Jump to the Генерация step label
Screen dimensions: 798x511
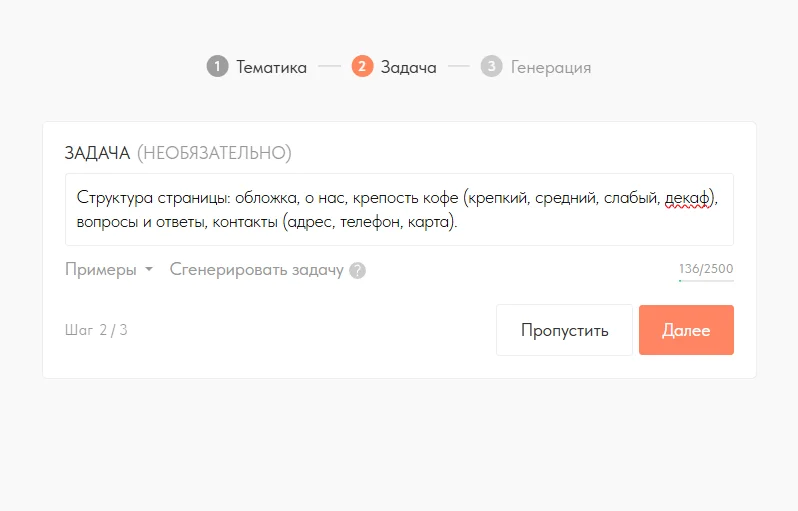coord(550,68)
